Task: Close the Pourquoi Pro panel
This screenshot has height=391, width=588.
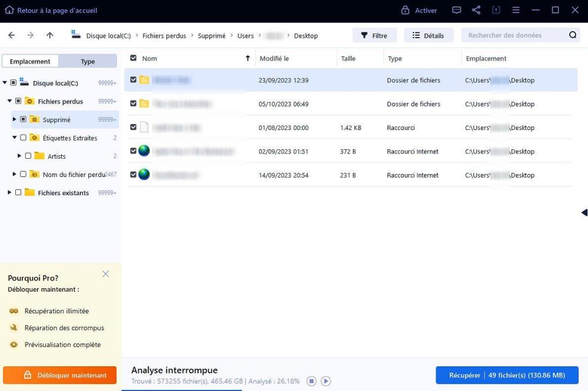Action: (106, 274)
